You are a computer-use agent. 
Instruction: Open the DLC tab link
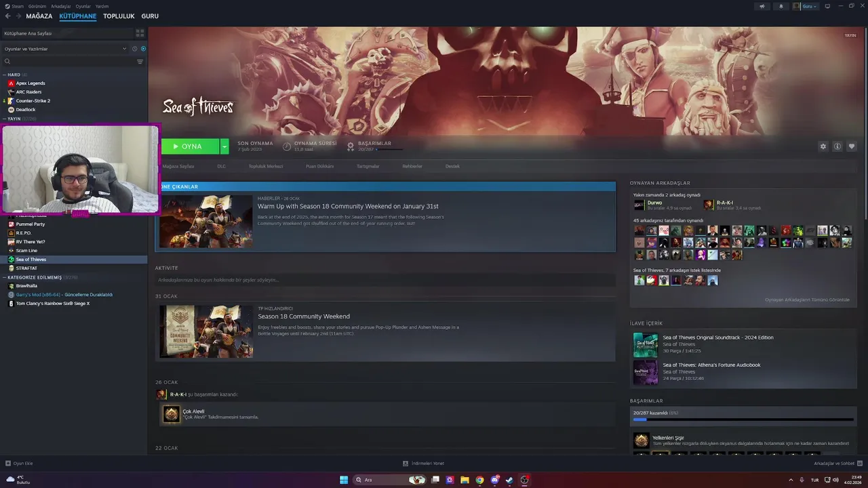click(x=222, y=166)
